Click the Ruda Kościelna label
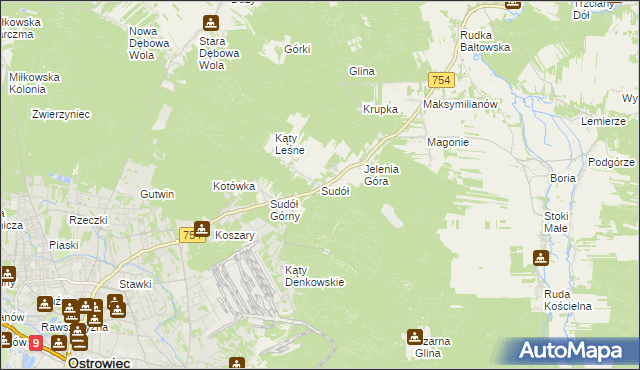 point(568,300)
